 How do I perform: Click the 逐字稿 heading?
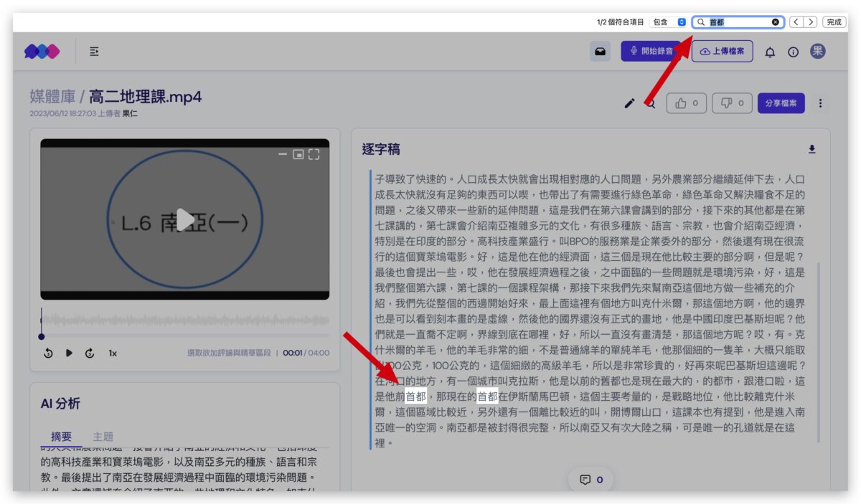point(381,149)
